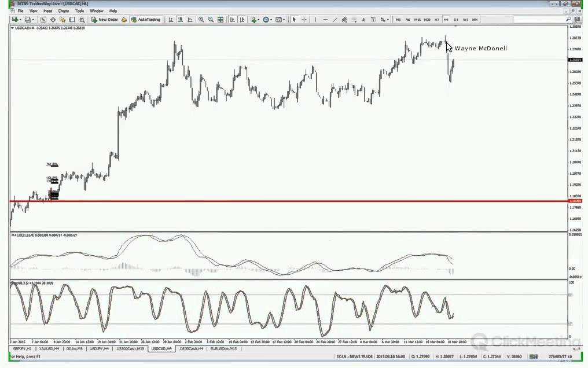Select the Text (A) tool

363,20
